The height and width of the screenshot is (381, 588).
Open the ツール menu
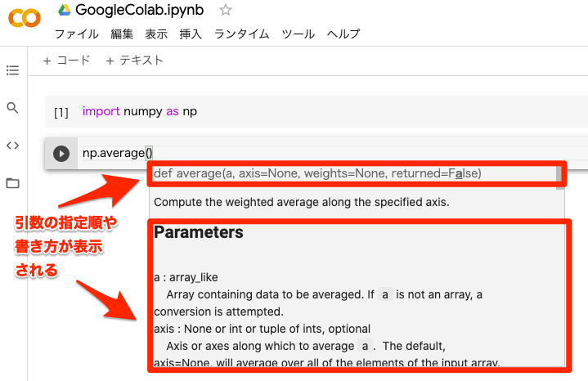point(298,34)
